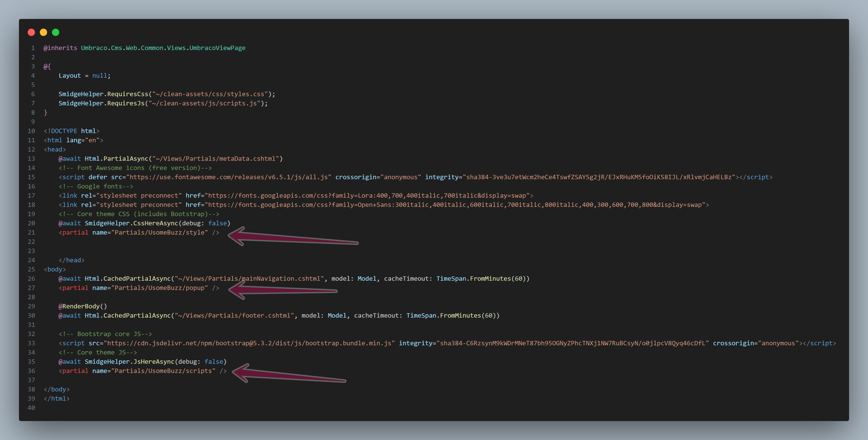Click the red close window dot
The width and height of the screenshot is (868, 440).
tap(31, 32)
